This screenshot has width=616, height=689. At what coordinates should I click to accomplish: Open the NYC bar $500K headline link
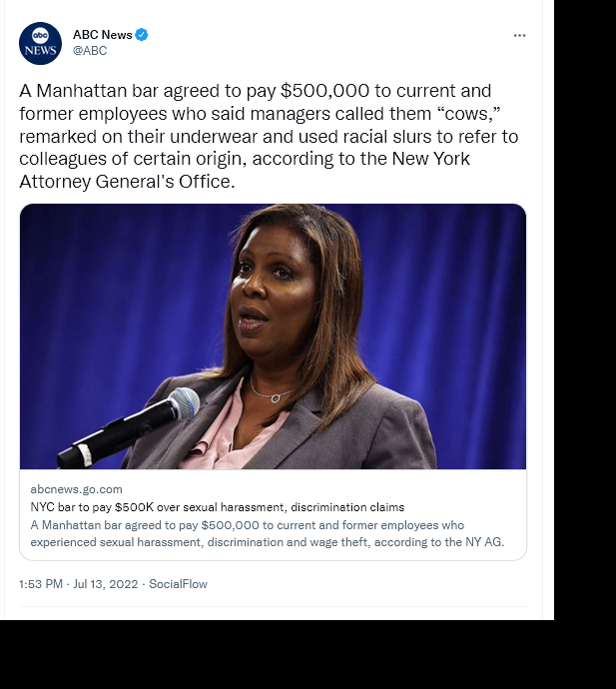[x=217, y=507]
